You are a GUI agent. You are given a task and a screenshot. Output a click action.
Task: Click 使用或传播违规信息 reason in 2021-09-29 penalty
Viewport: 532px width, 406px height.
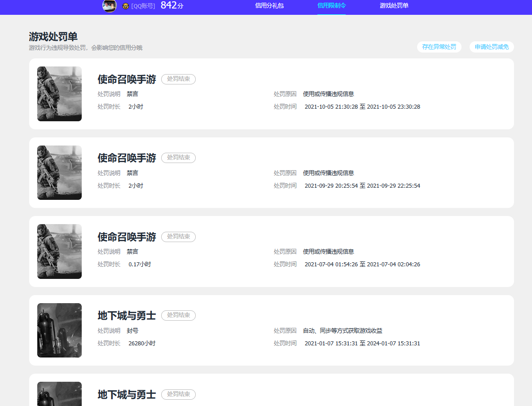[x=329, y=173]
